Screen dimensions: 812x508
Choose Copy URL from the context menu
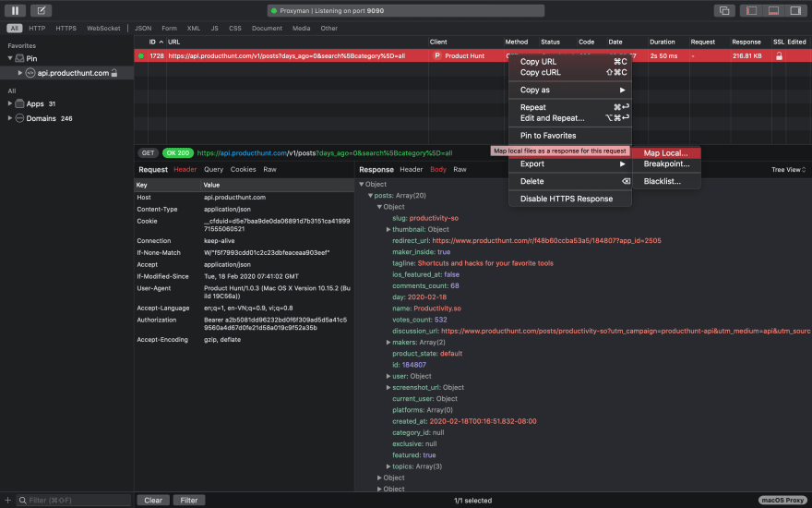(x=570, y=62)
